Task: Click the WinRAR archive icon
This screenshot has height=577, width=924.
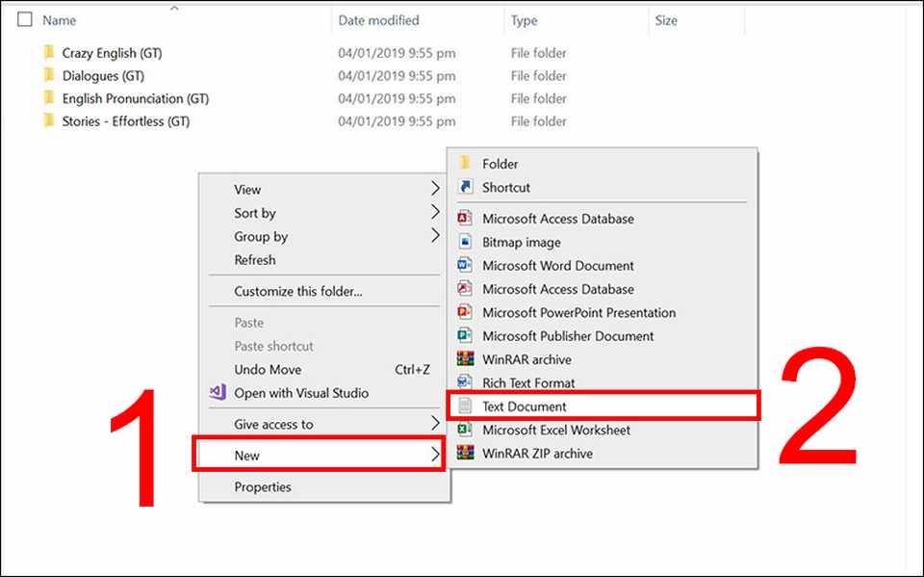Action: pos(465,359)
